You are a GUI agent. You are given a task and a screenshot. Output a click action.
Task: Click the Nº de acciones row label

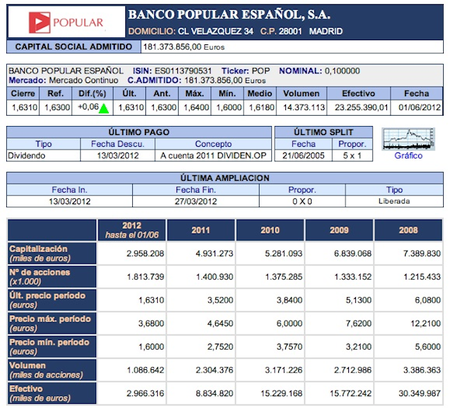(x=52, y=277)
